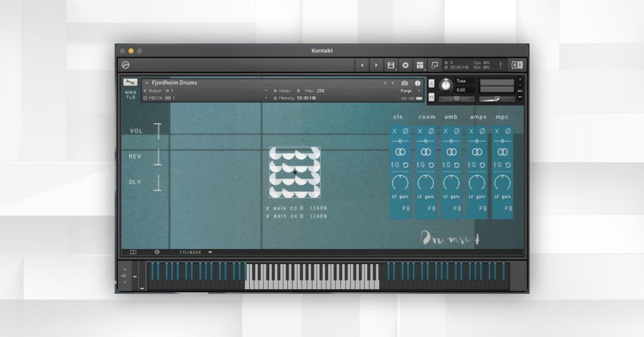Turn the LF gain knob on cls
644x337 pixels.
(x=400, y=182)
